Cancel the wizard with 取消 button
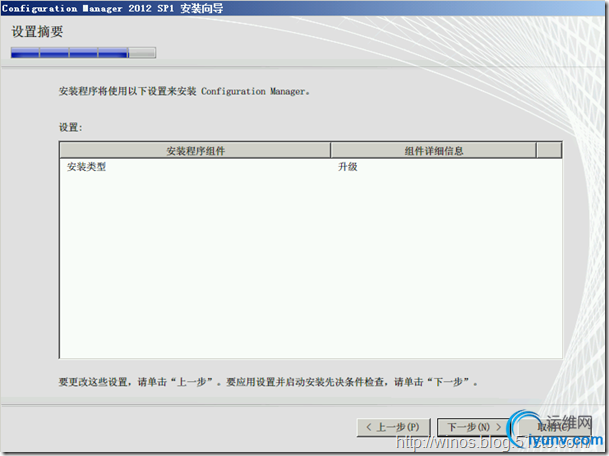Image resolution: width=609 pixels, height=456 pixels. [x=553, y=427]
